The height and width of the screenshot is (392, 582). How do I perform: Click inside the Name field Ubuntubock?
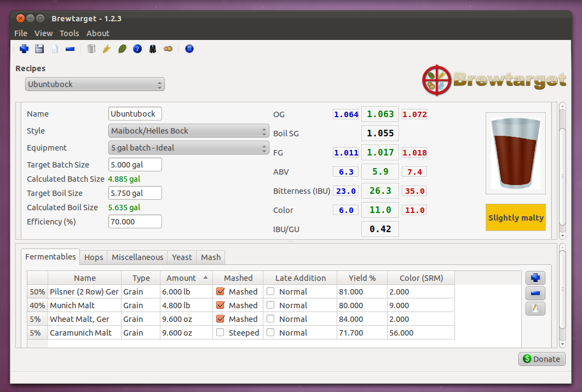(135, 113)
